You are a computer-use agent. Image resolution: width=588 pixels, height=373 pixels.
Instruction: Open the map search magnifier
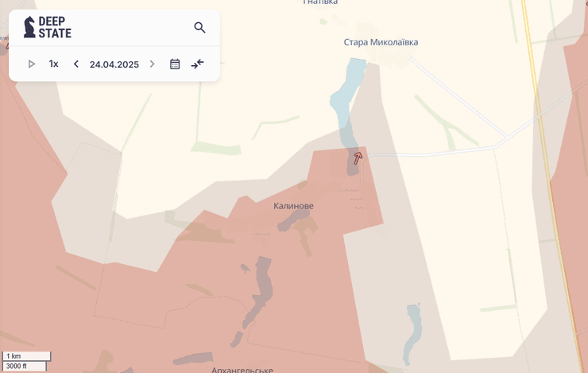click(199, 28)
